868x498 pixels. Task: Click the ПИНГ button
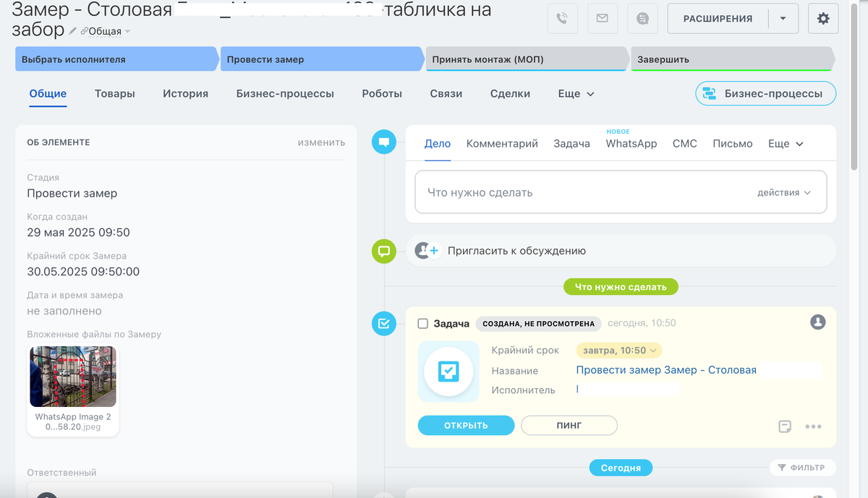[x=569, y=426]
